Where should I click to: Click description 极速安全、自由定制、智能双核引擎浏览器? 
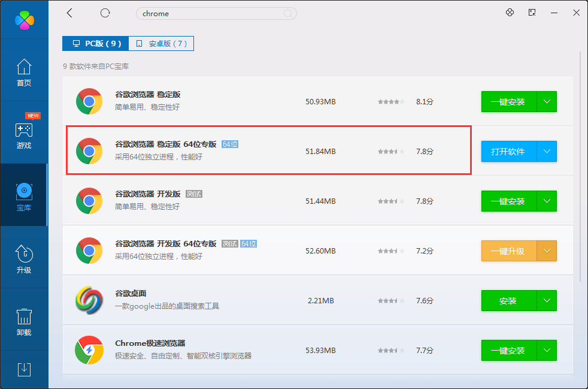[183, 355]
